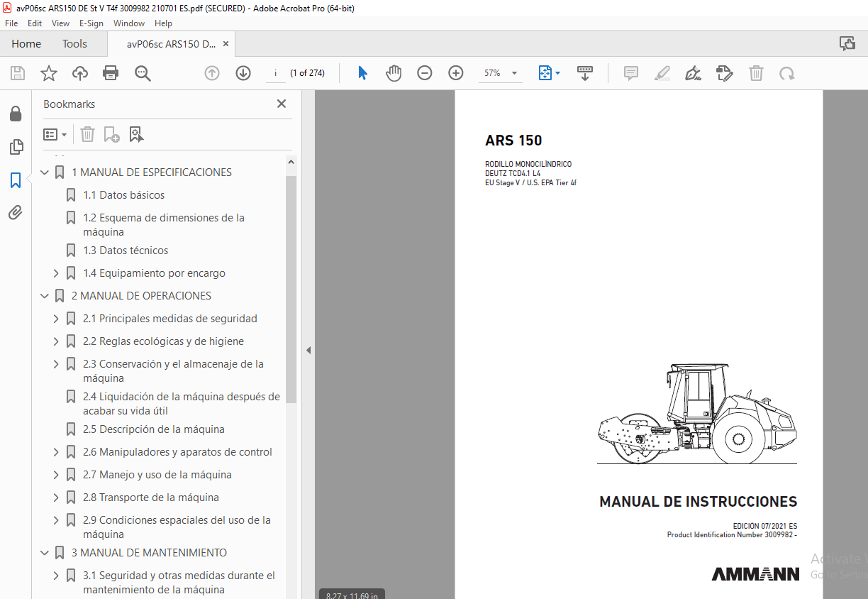Image resolution: width=868 pixels, height=599 pixels.
Task: Select bookmark 2.4 Liquidación de la máquina
Action: [181, 404]
